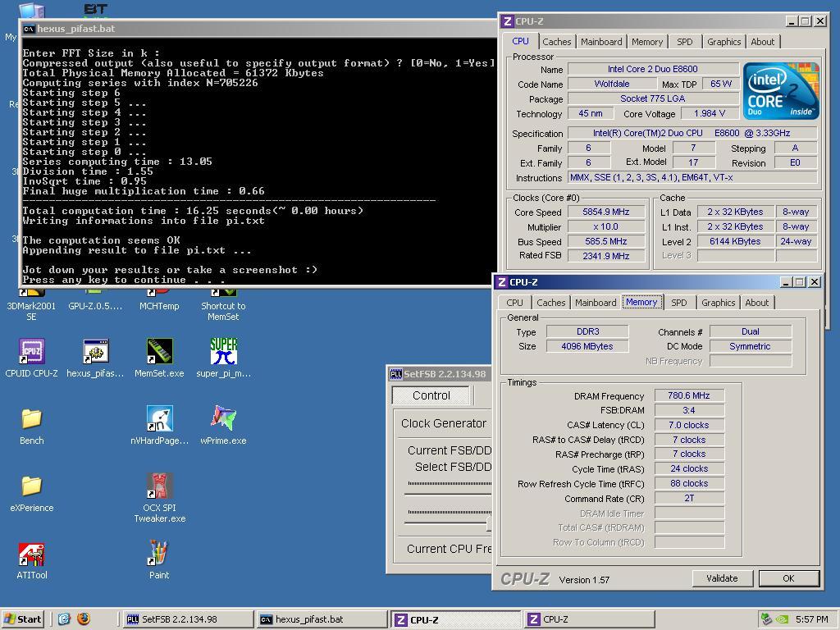
Task: Launch nVHardPage desktop shortcut
Action: point(159,426)
